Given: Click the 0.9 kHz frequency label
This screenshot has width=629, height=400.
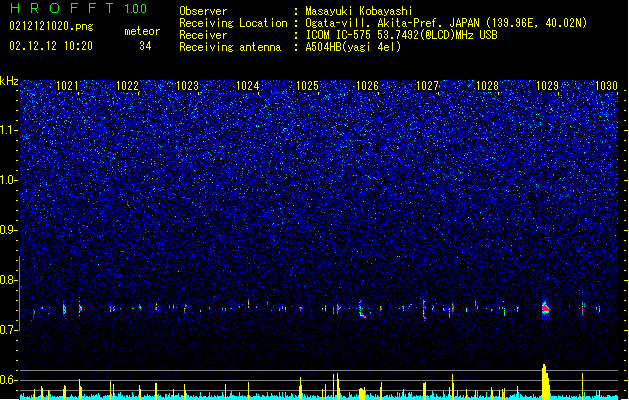Looking at the screenshot, I should pos(8,230).
